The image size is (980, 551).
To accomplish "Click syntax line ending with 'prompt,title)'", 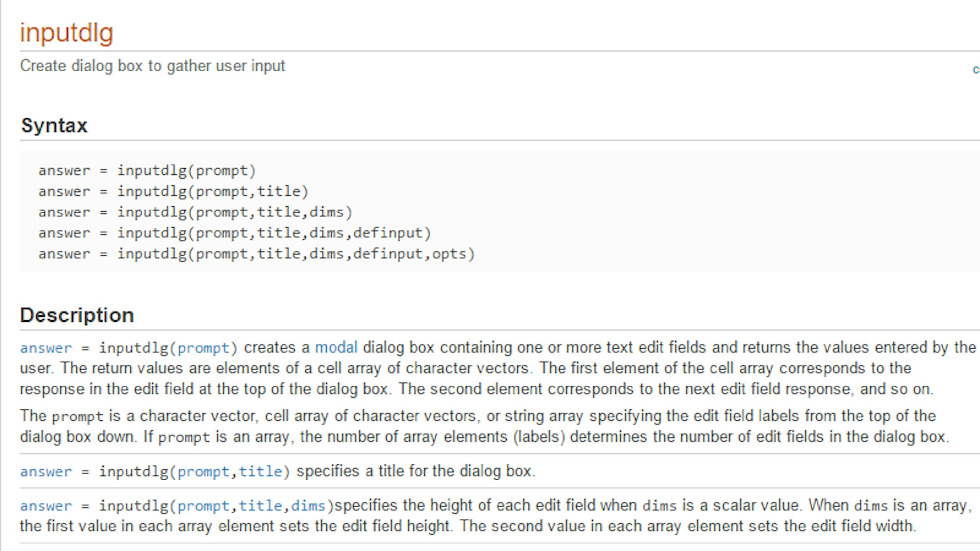I will [x=173, y=191].
